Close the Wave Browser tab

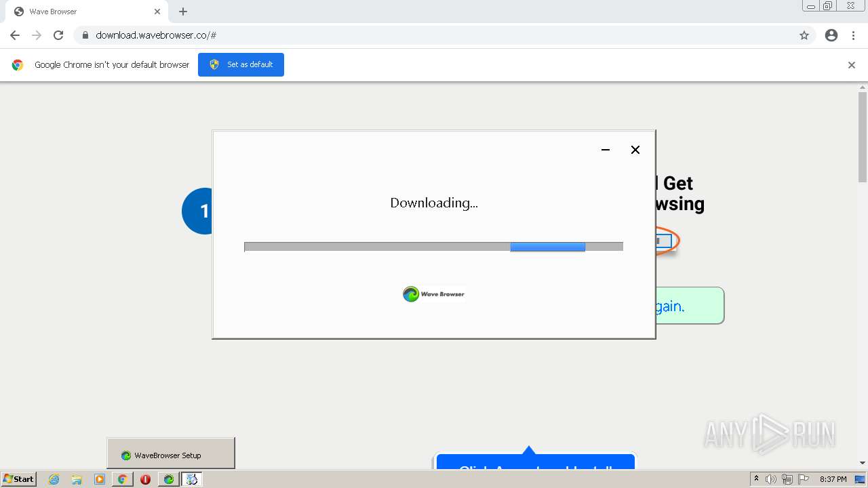point(157,12)
